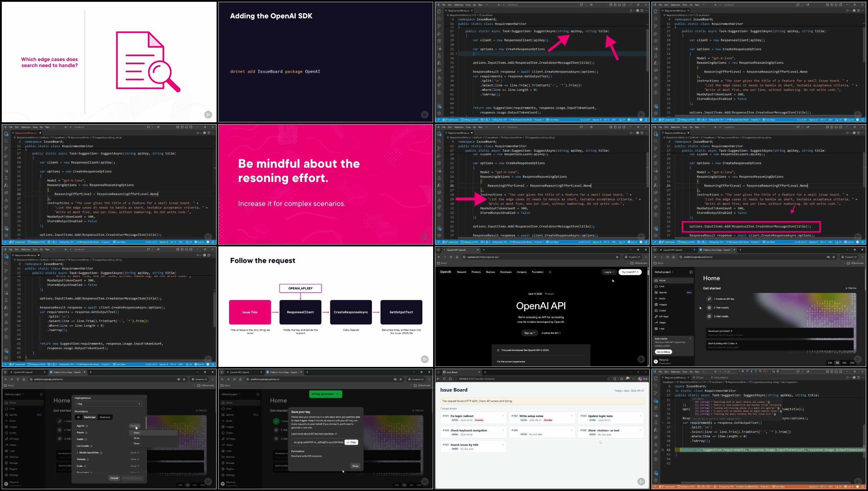Reload the Issue Board browser page
The width and height of the screenshot is (868, 491).
(x=444, y=379)
